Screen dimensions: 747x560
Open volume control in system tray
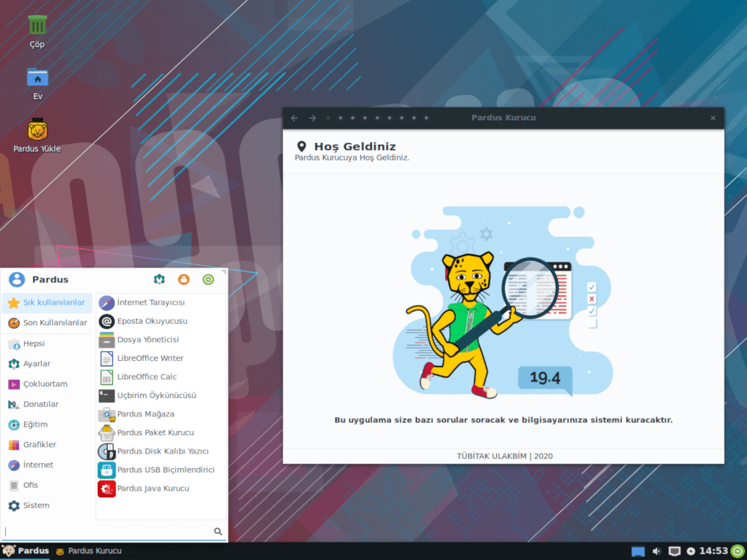click(657, 551)
